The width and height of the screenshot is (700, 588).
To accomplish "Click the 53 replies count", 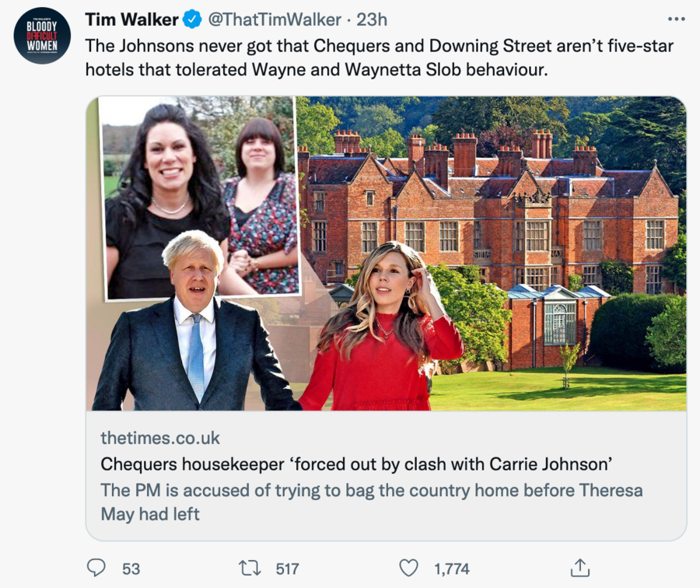I will tap(131, 569).
